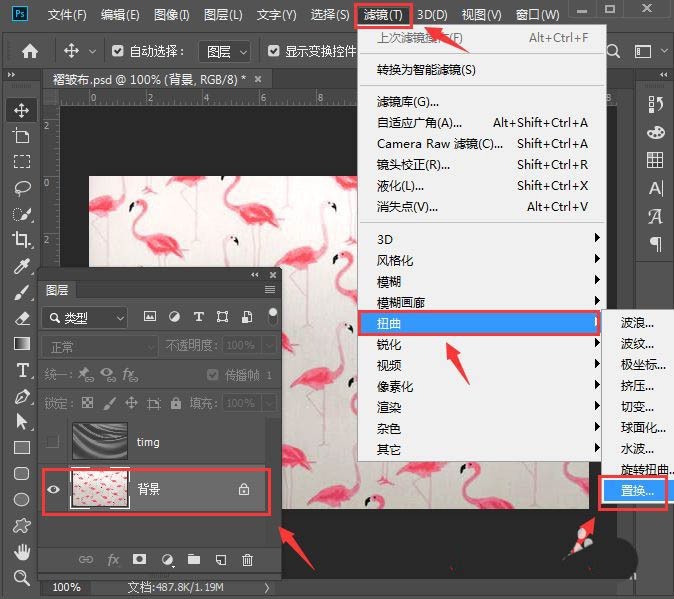Viewport: 674px width, 599px height.
Task: Open the 图层 auto-select dropdown
Action: click(226, 52)
